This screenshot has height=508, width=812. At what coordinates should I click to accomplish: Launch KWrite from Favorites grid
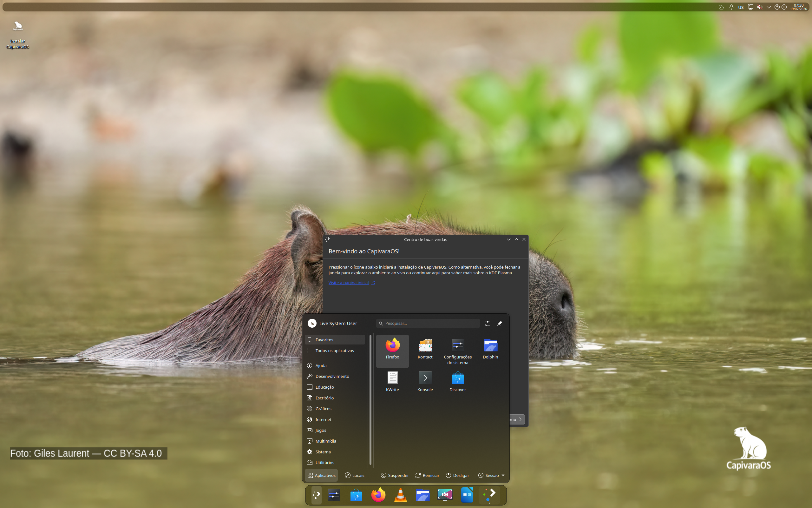pos(392,383)
